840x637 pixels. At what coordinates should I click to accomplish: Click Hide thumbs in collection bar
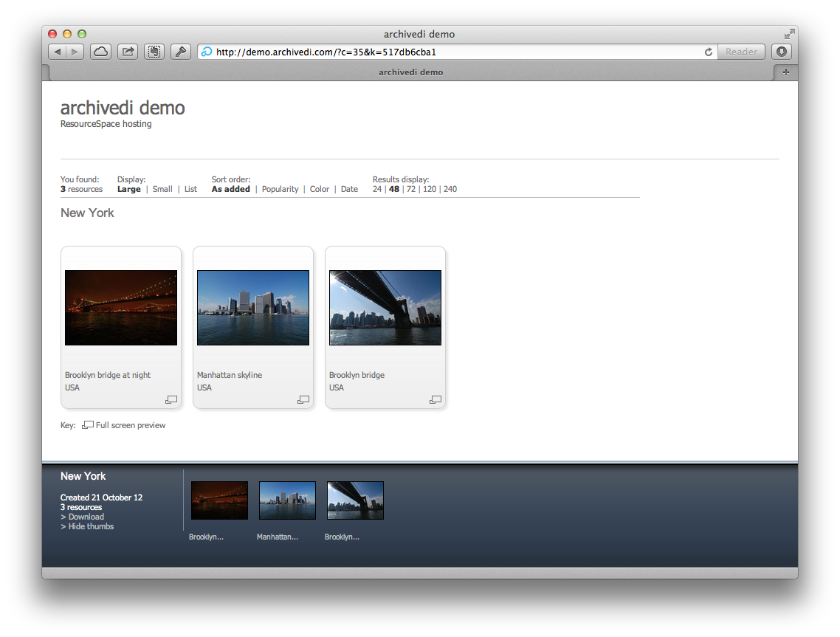pyautogui.click(x=91, y=526)
